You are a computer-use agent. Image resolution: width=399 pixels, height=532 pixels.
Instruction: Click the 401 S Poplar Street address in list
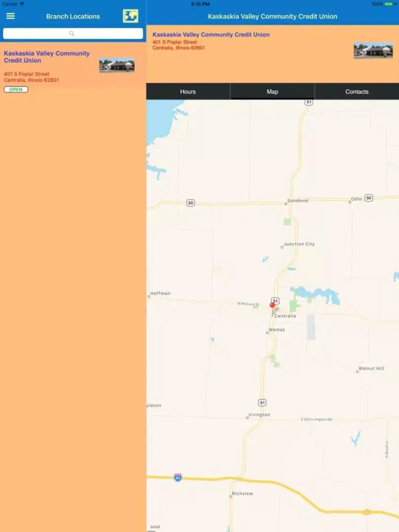[27, 74]
